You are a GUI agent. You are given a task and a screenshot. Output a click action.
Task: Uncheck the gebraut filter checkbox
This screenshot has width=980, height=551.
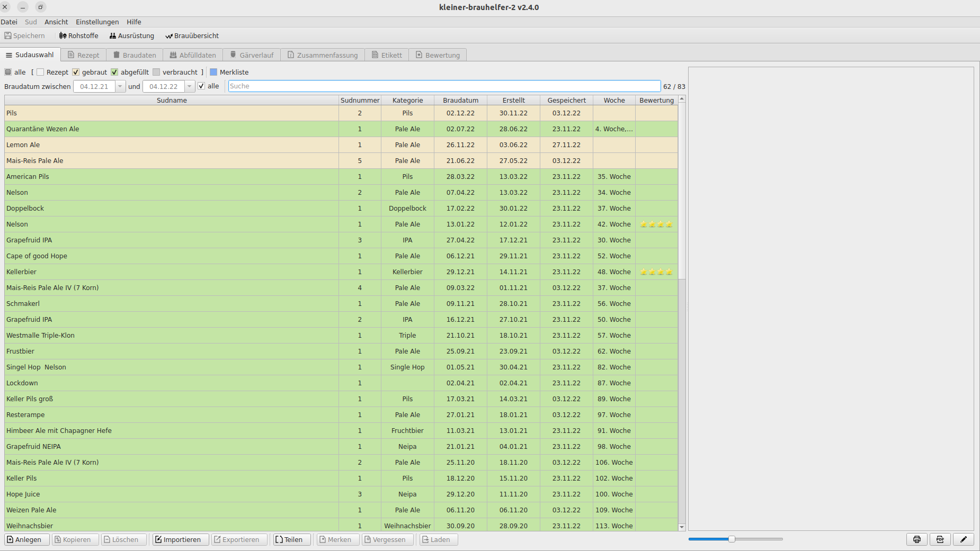76,72
